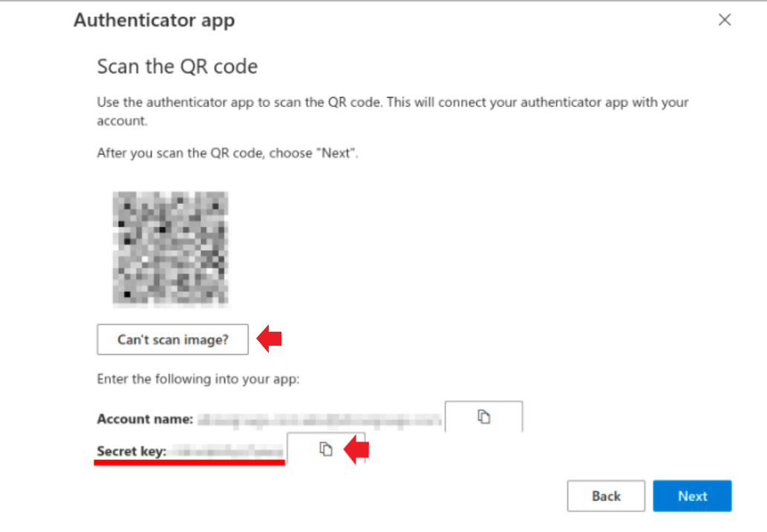Click the "Authenticator app" title text
The width and height of the screenshot is (767, 532).
(x=154, y=20)
